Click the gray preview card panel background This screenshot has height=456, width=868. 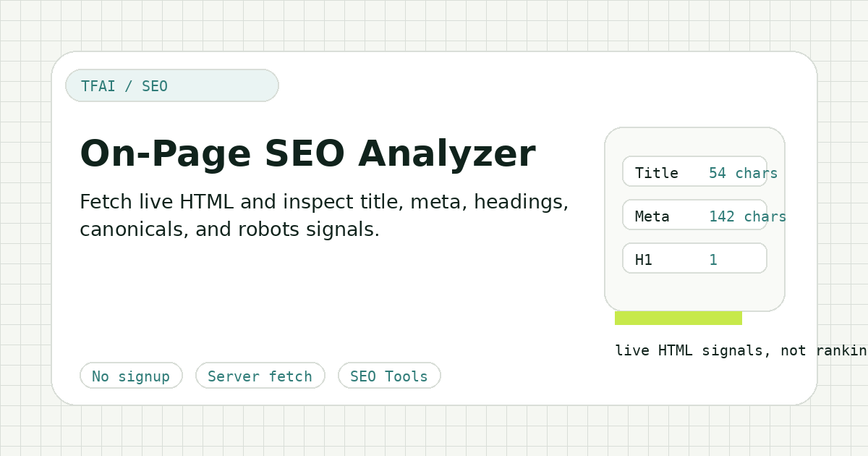(x=694, y=292)
